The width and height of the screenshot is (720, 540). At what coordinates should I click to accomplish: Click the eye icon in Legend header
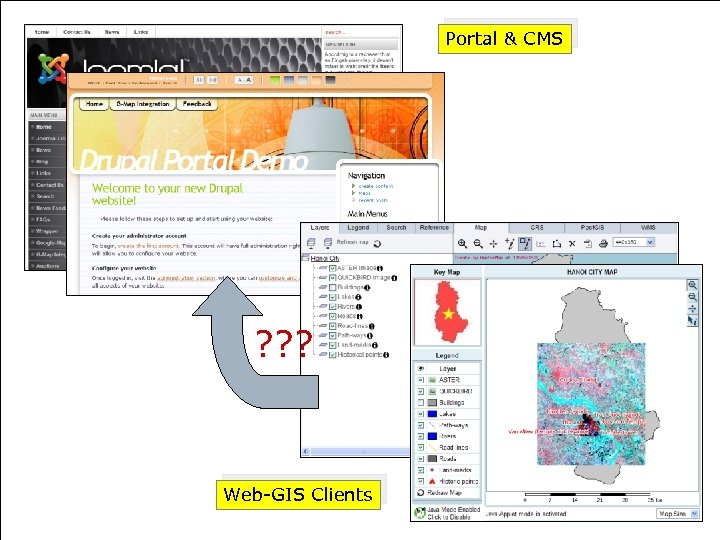click(421, 369)
